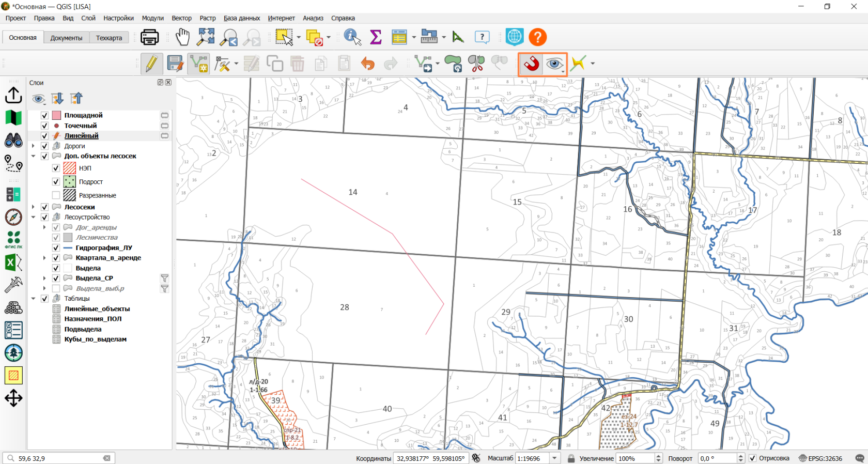Viewport: 868px width, 464px height.
Task: Expand the Дороги layer group
Action: tap(34, 146)
